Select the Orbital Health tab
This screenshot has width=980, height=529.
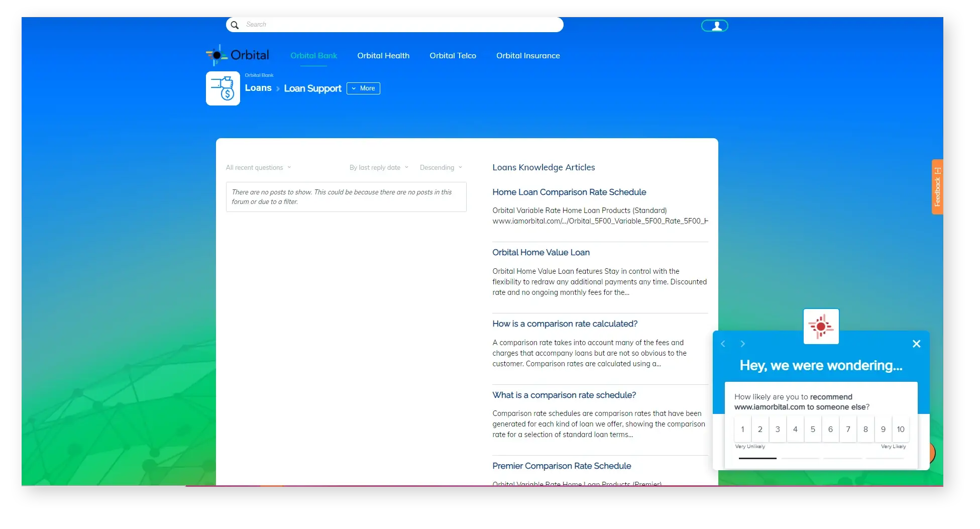(383, 56)
